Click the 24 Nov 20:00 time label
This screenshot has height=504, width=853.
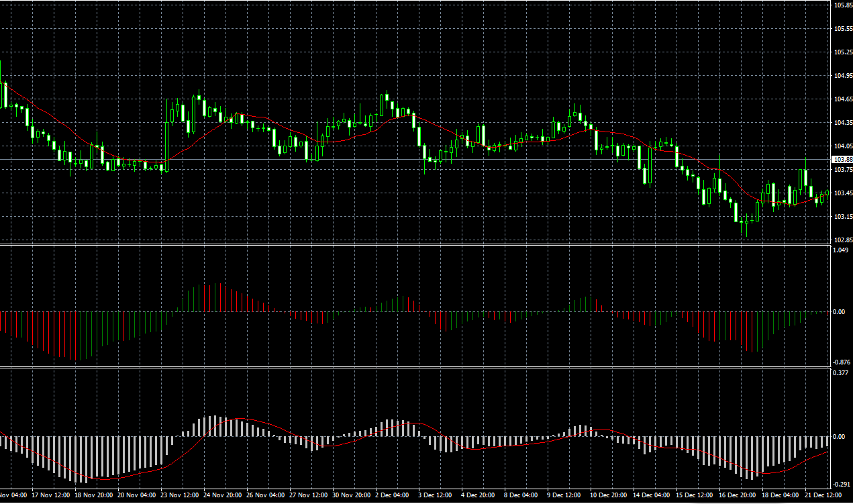[223, 496]
